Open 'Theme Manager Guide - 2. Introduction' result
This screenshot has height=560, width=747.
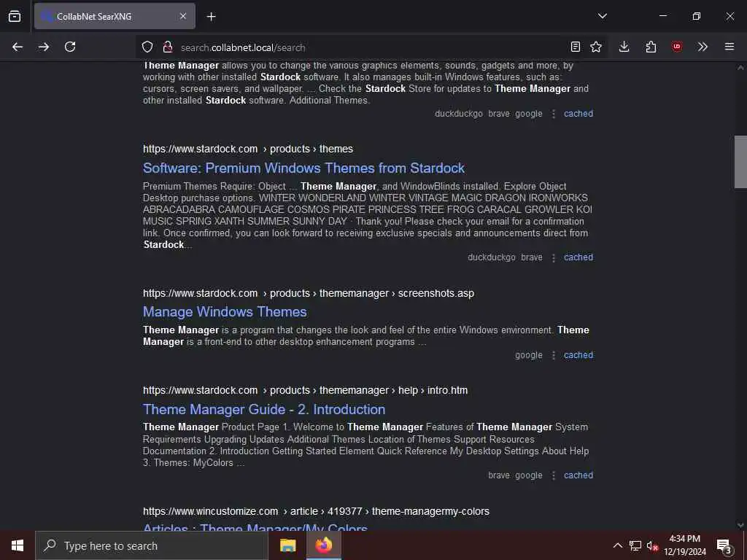[x=264, y=410]
